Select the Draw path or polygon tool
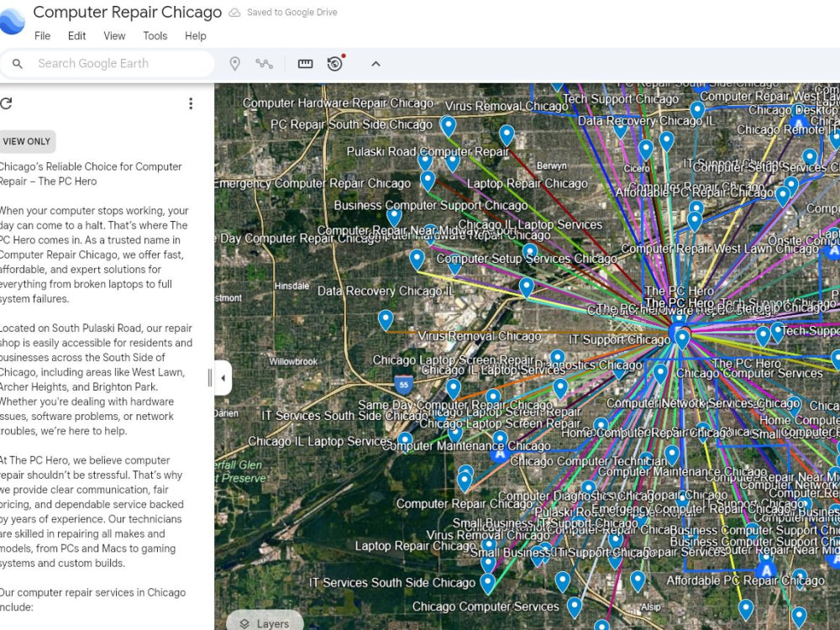The height and width of the screenshot is (630, 840). click(264, 64)
